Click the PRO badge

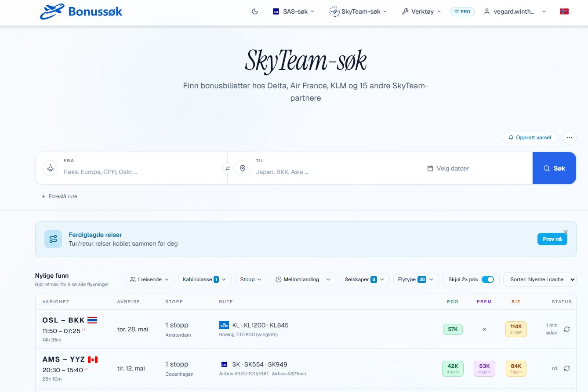tap(462, 11)
